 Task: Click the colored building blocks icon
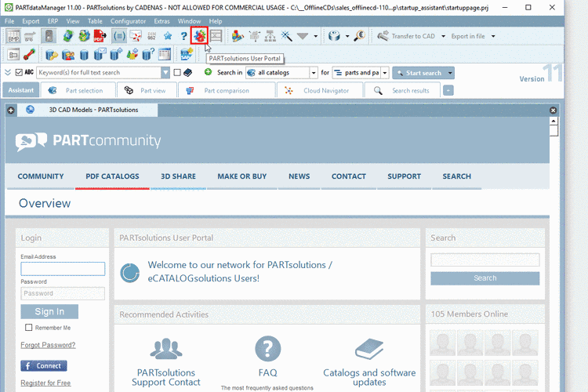coord(238,36)
